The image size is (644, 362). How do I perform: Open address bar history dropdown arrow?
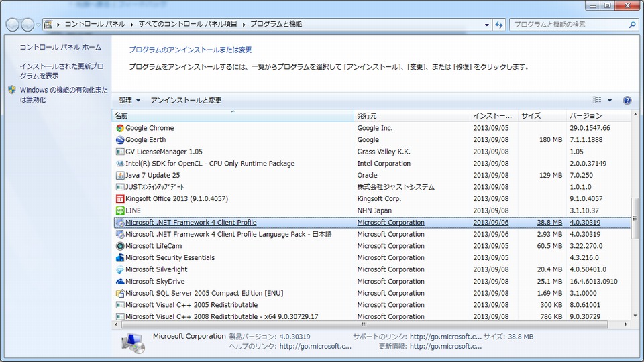pyautogui.click(x=487, y=25)
